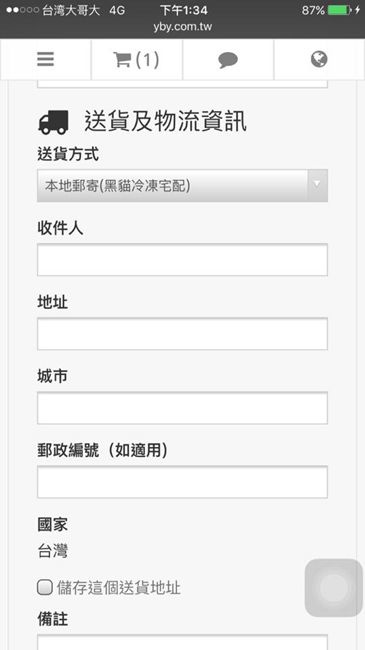The height and width of the screenshot is (650, 365).
Task: Focus the 城市 input field
Action: 182,408
